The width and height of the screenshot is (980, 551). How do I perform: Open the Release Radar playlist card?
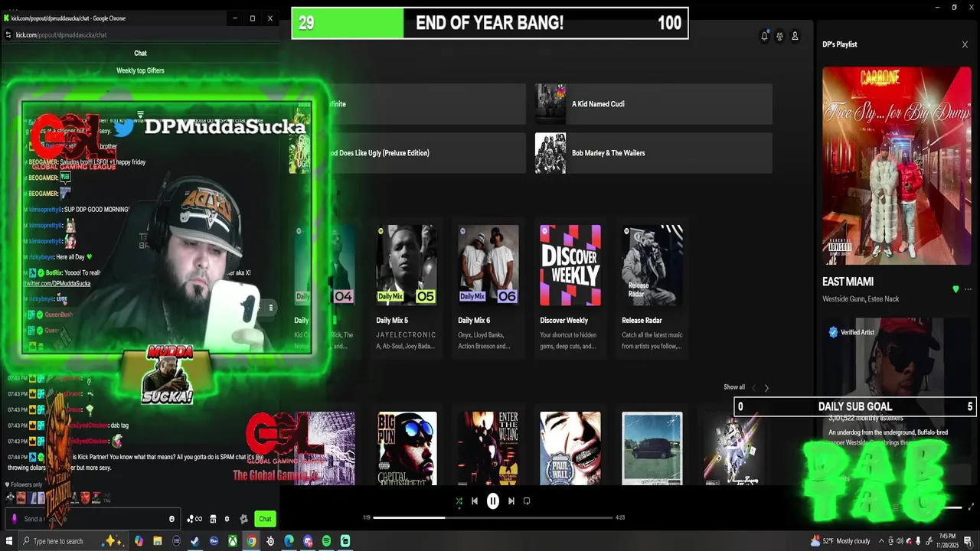[x=652, y=289]
